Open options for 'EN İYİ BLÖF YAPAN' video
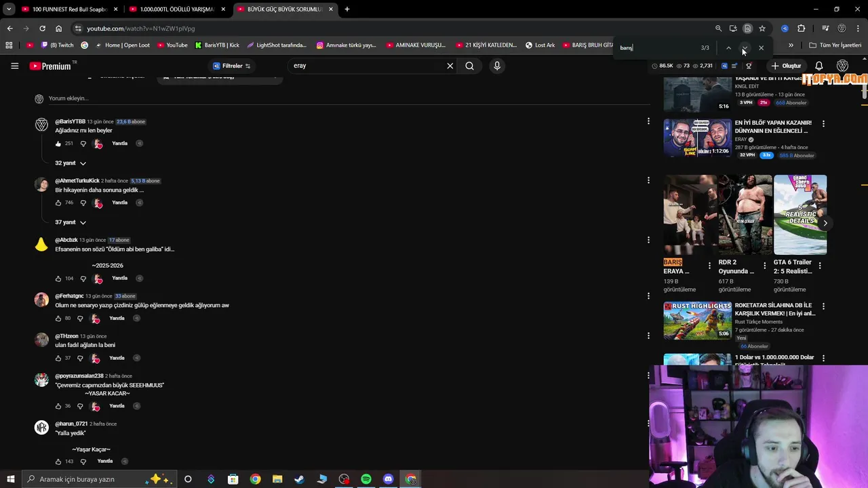The width and height of the screenshot is (868, 488). [x=823, y=124]
